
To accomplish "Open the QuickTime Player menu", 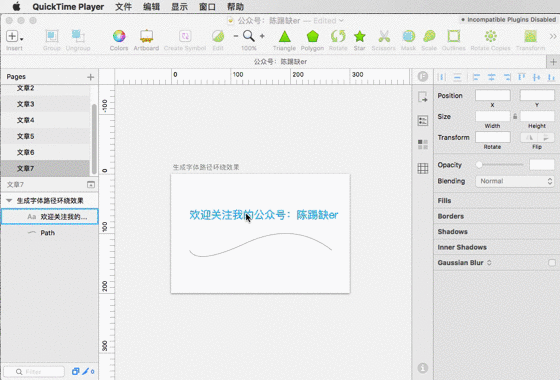I will pos(68,6).
